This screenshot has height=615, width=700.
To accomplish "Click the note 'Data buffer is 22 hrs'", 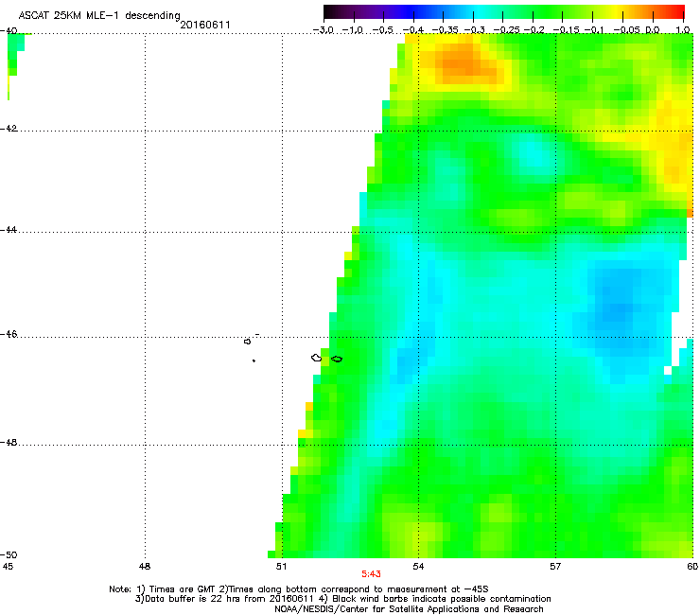I will point(187,599).
